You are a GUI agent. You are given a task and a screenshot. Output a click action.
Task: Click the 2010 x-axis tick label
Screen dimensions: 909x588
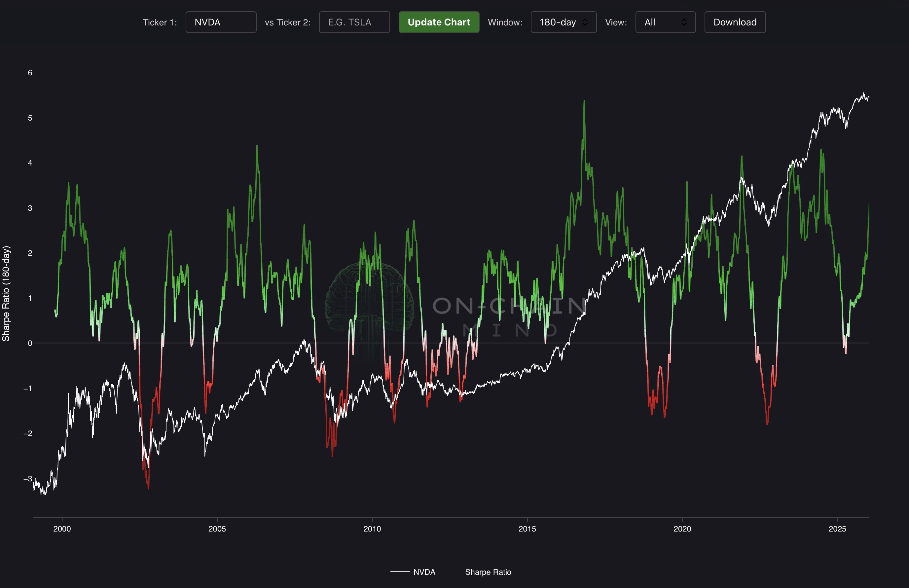[372, 529]
